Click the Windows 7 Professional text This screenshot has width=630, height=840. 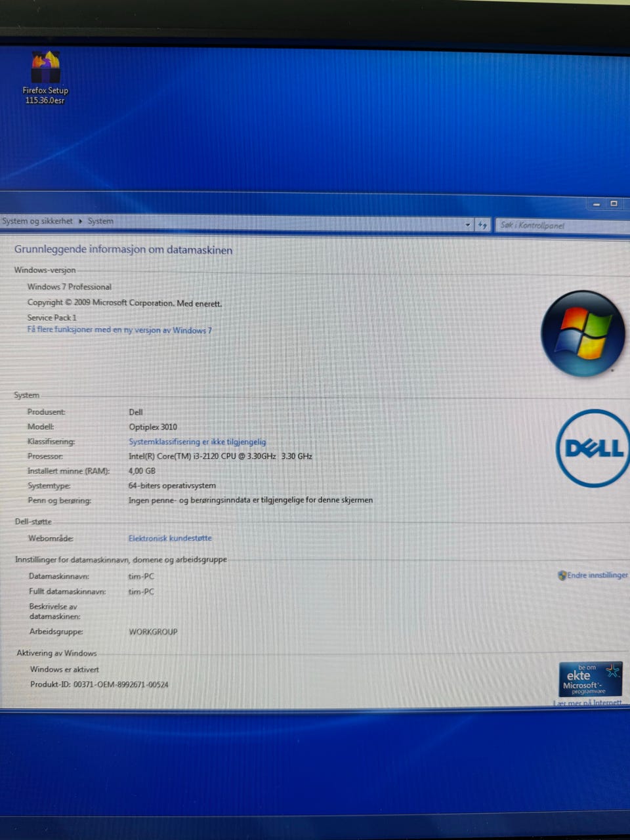click(70, 287)
